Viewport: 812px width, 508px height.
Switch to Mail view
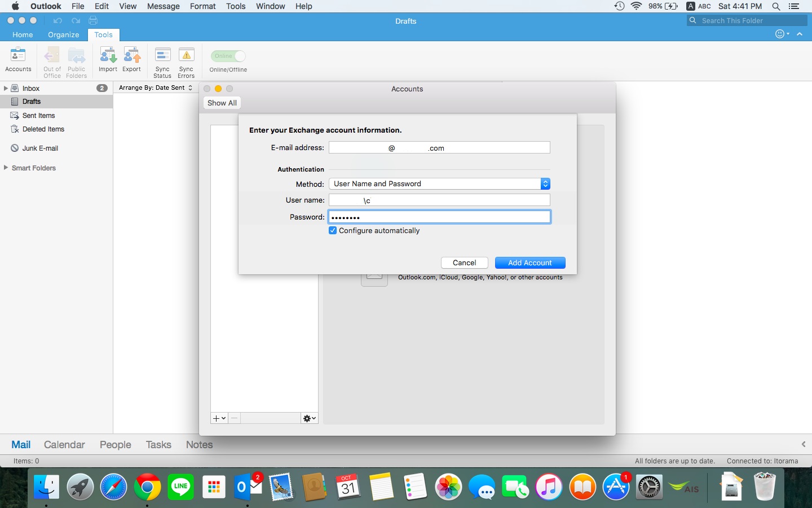21,444
